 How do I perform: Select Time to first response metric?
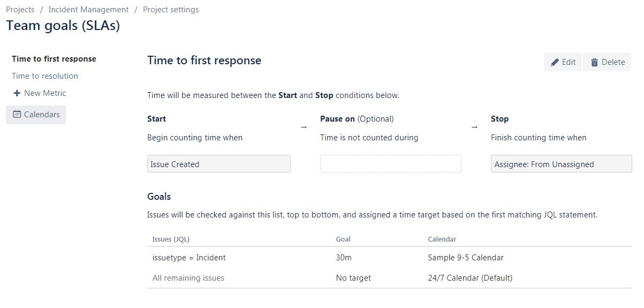(54, 59)
